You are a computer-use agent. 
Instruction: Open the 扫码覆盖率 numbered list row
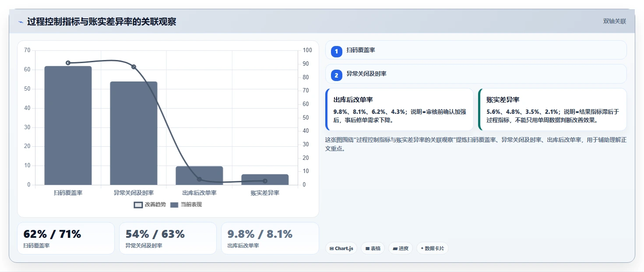tap(476, 50)
